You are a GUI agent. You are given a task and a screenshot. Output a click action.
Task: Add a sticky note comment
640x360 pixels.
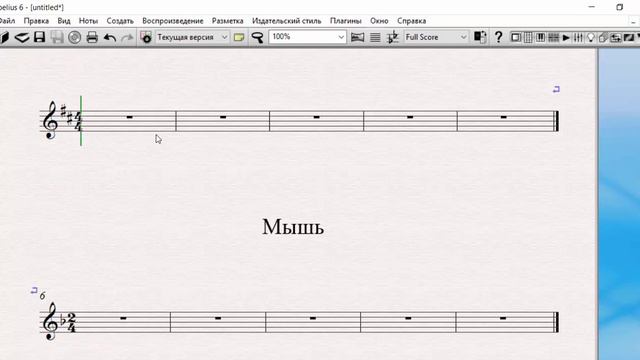pyautogui.click(x=239, y=38)
